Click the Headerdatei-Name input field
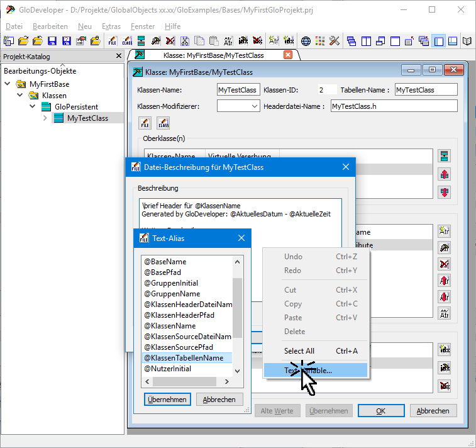The width and height of the screenshot is (476, 448). tap(394, 106)
